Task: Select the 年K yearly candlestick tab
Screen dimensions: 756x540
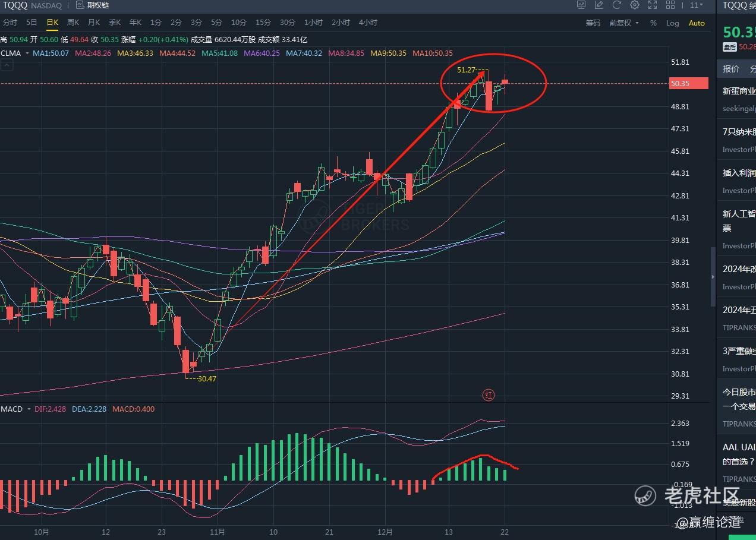Action: tap(136, 23)
